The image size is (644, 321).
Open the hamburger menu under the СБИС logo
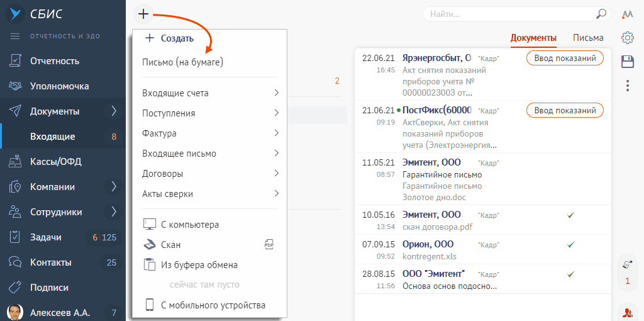tap(16, 36)
